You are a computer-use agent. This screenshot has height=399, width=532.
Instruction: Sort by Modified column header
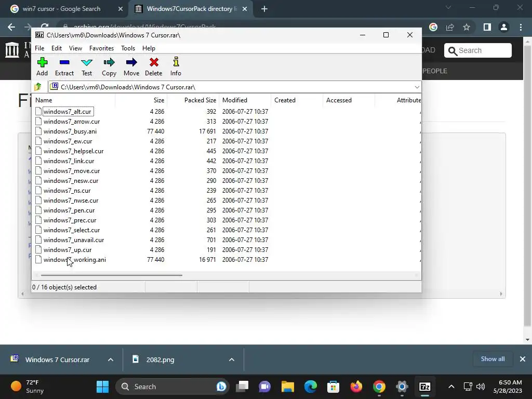[245, 100]
